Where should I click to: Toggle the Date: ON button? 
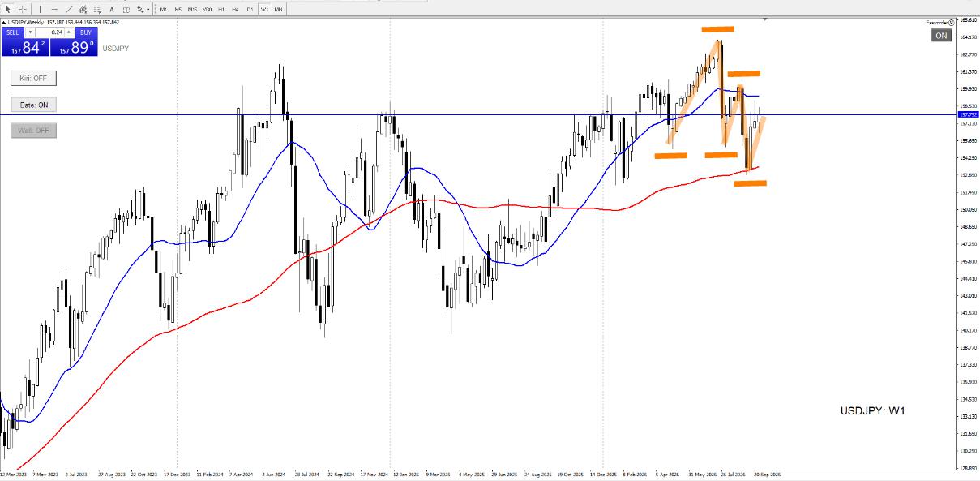tap(33, 105)
